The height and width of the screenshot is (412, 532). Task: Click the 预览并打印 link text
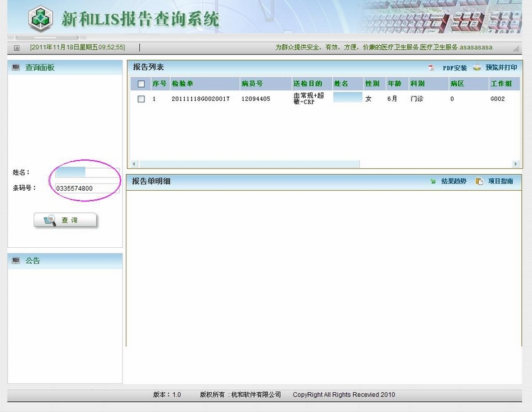(x=501, y=68)
